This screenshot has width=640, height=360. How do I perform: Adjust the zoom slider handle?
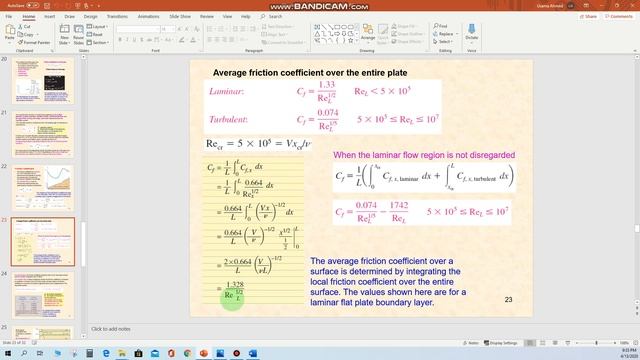click(596, 343)
